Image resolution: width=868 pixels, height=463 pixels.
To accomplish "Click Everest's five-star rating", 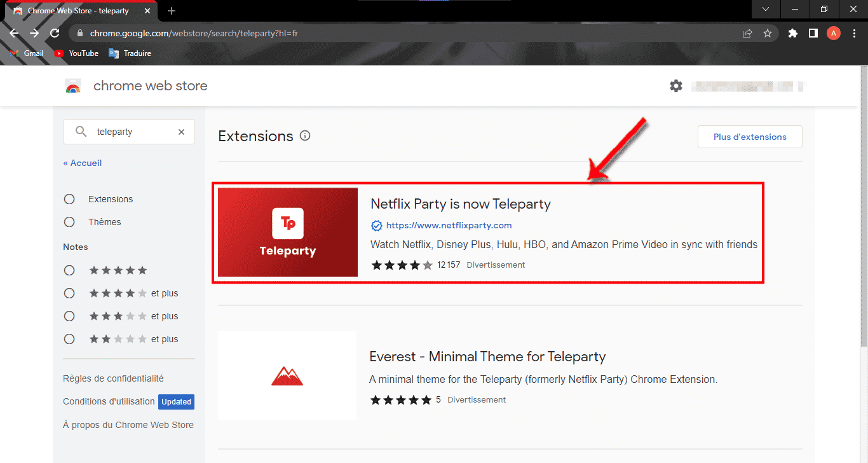I will [x=401, y=400].
